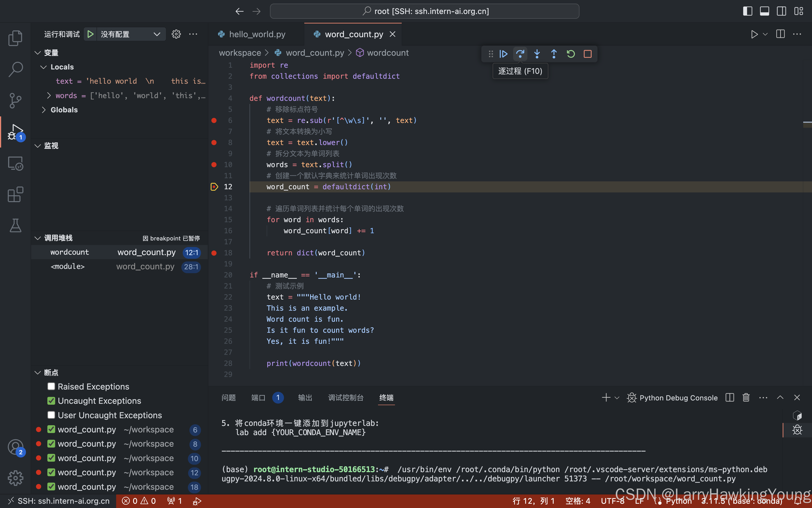Click the 行 12, 列 1 cursor position
The width and height of the screenshot is (812, 508).
(533, 501)
